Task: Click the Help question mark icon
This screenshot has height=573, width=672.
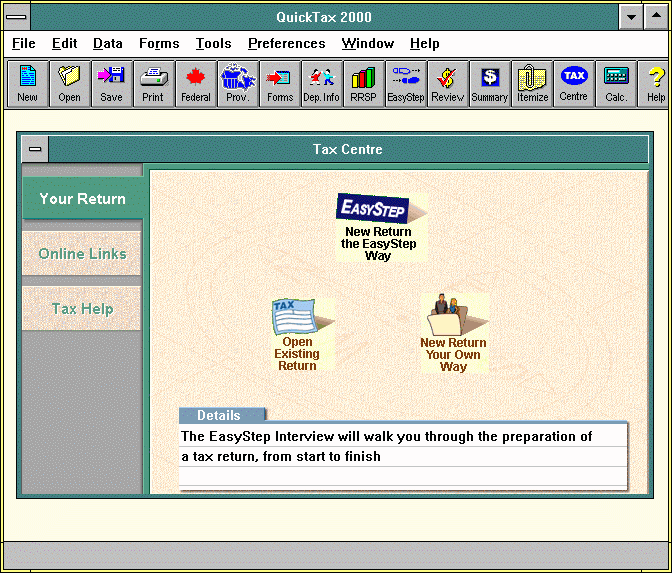Action: (654, 84)
